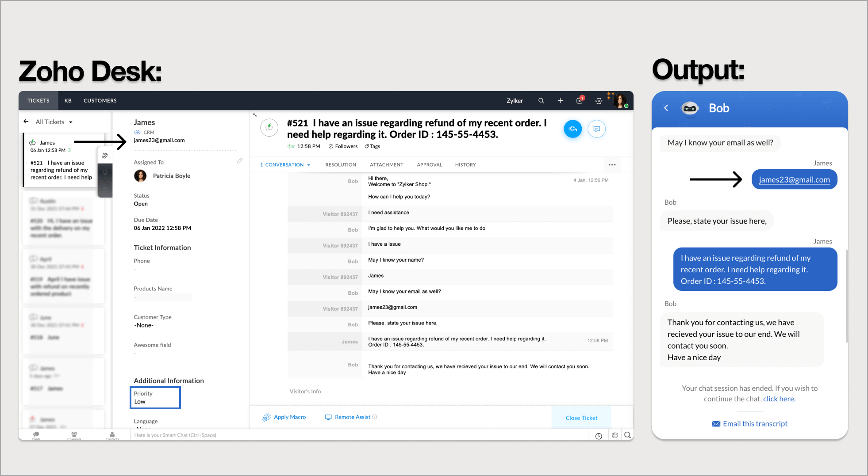Screen dimensions: 868x476
Task: Open the agent profile avatar in top bar
Action: click(x=620, y=101)
